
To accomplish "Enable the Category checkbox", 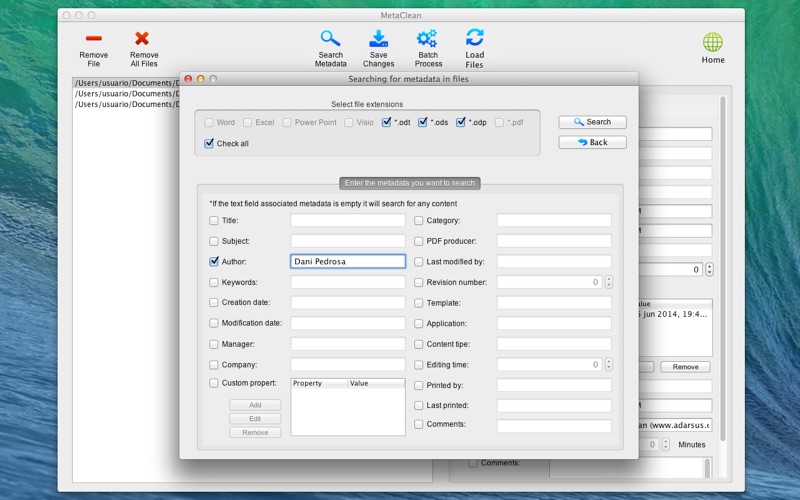I will (x=418, y=220).
